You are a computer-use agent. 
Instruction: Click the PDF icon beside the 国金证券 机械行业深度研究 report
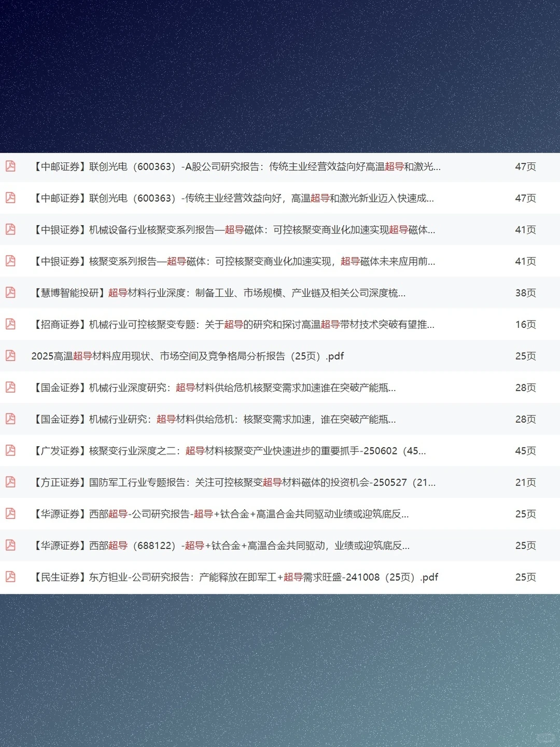10,388
